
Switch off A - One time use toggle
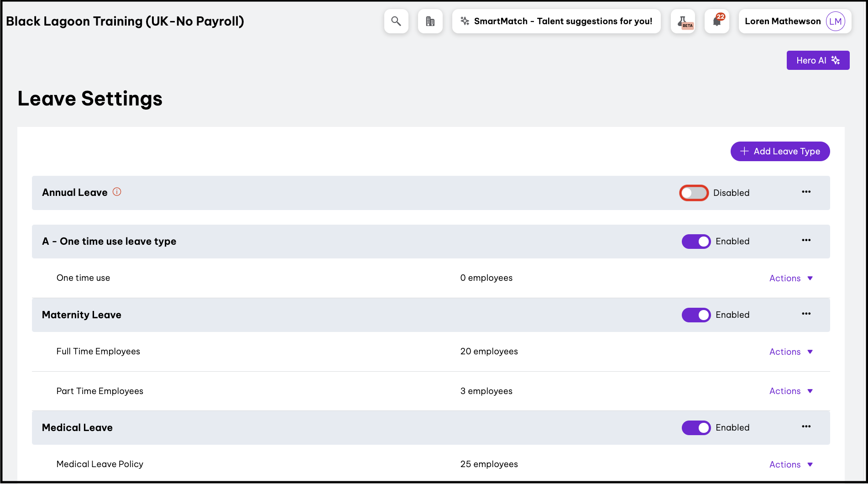click(x=696, y=242)
